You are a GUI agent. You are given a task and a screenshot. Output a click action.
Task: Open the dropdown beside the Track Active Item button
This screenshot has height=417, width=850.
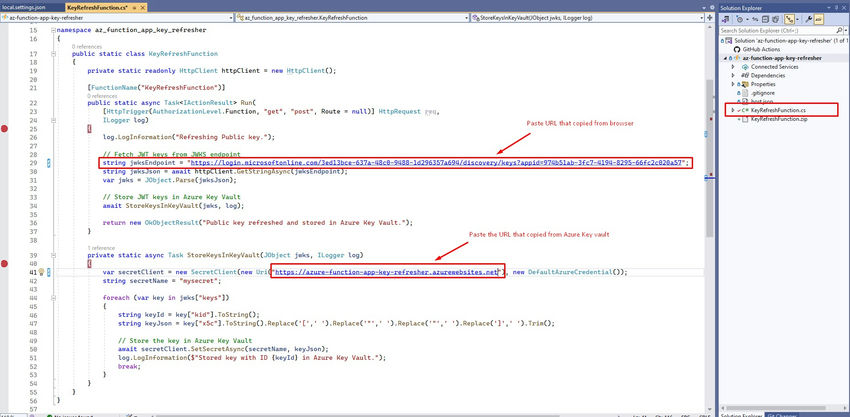point(797,20)
